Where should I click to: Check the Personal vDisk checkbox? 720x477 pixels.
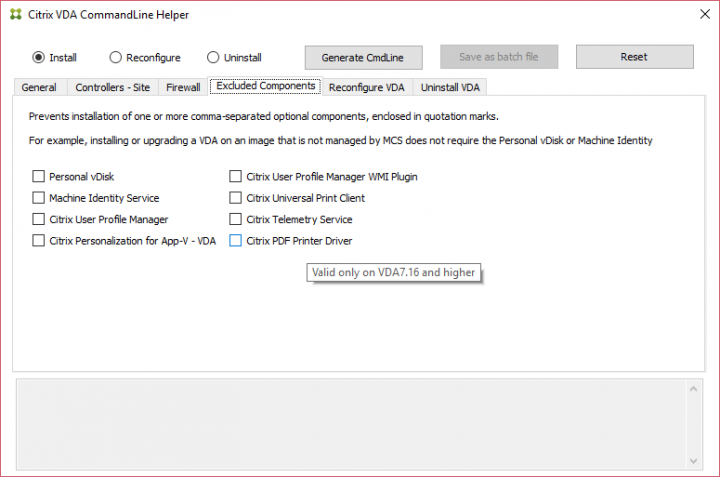39,176
